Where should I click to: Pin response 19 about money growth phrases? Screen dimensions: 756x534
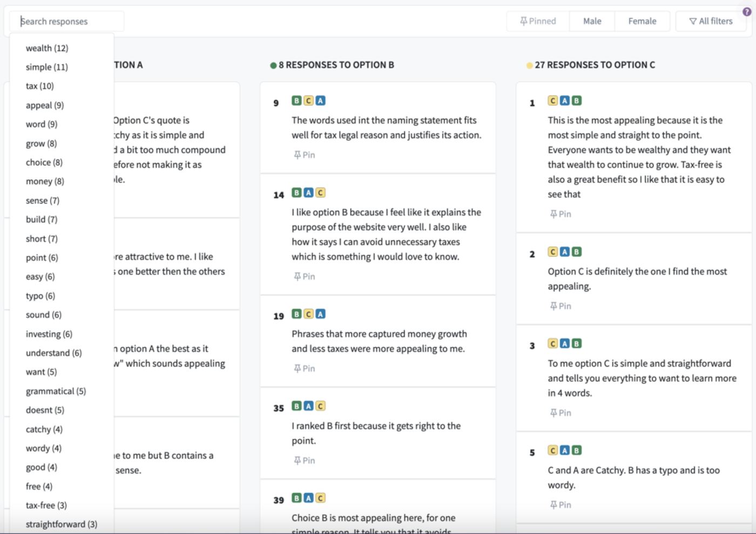point(305,368)
